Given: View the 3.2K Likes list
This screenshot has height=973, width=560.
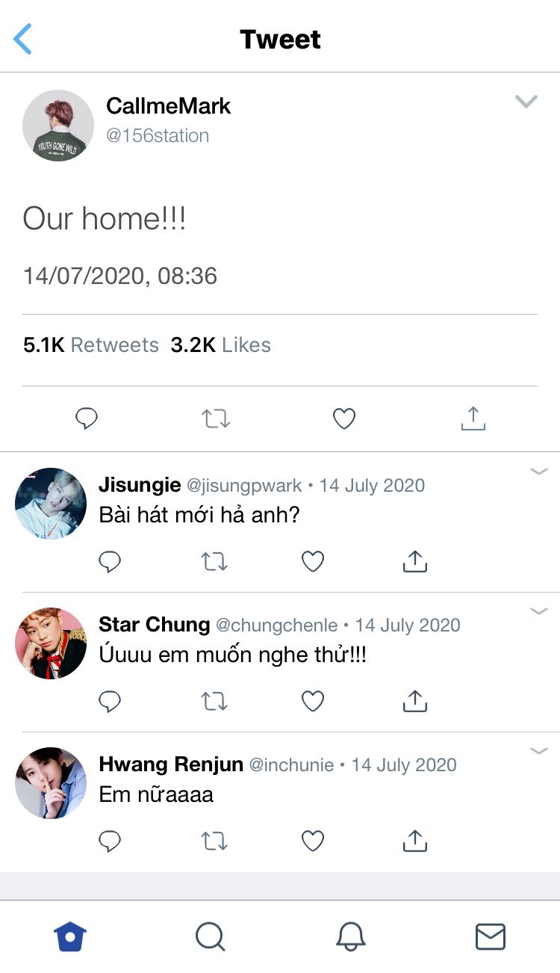Looking at the screenshot, I should [x=221, y=345].
